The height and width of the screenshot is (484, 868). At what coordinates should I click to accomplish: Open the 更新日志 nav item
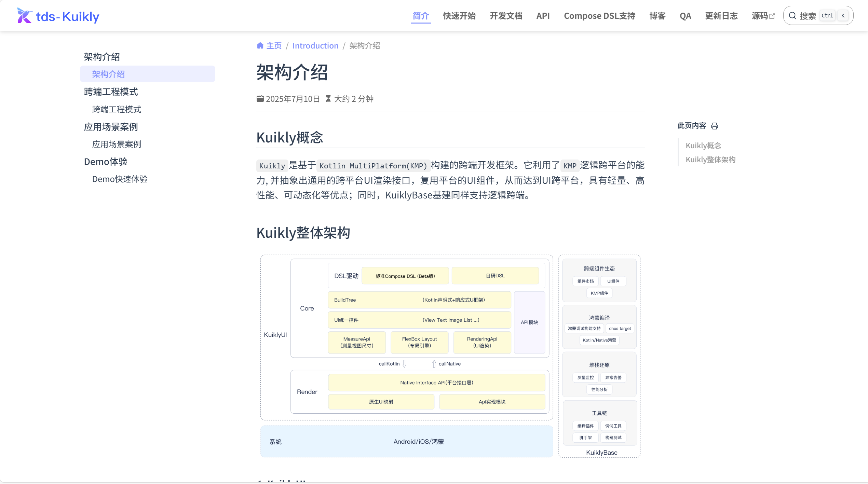point(721,16)
